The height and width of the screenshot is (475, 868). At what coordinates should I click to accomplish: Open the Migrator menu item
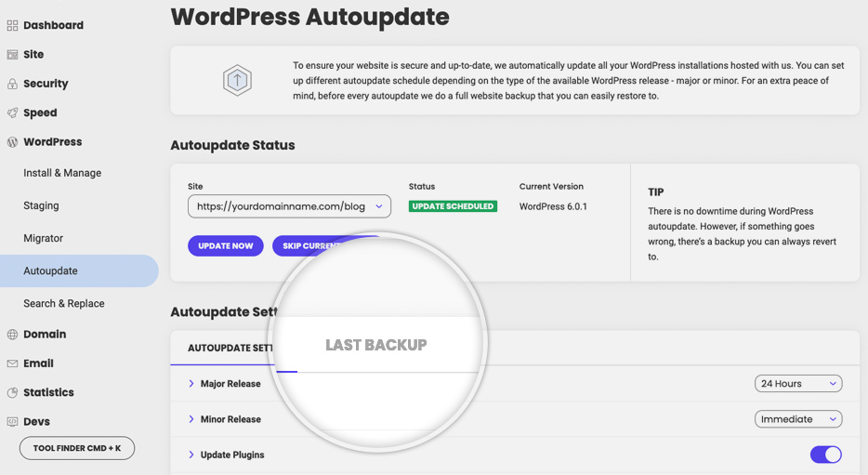43,238
